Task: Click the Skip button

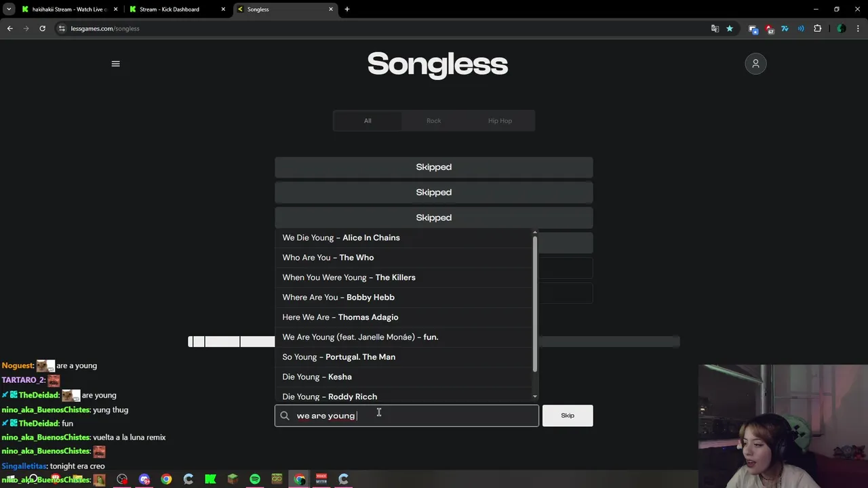Action: [568, 415]
